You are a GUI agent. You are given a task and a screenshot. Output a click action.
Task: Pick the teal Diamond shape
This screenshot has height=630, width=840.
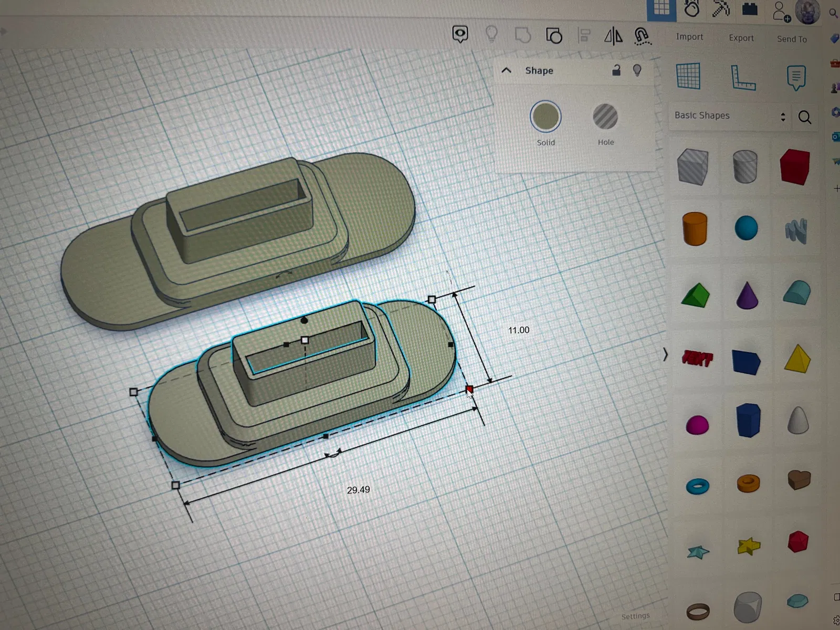[797, 601]
